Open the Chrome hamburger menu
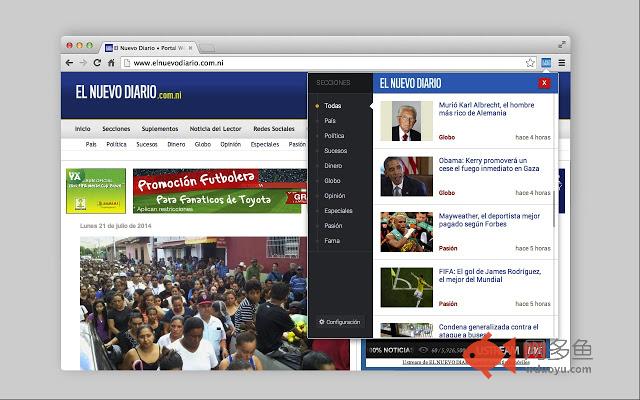This screenshot has height=400, width=640. [x=562, y=63]
